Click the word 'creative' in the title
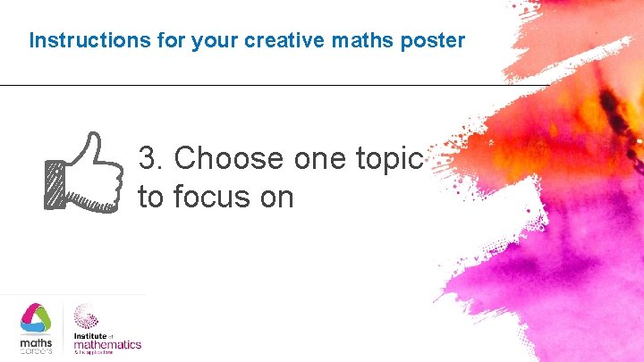 (x=284, y=40)
